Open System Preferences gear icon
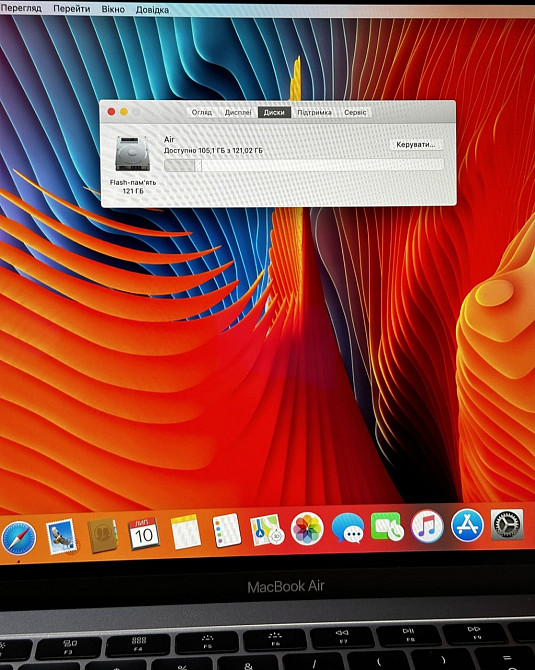 point(507,524)
